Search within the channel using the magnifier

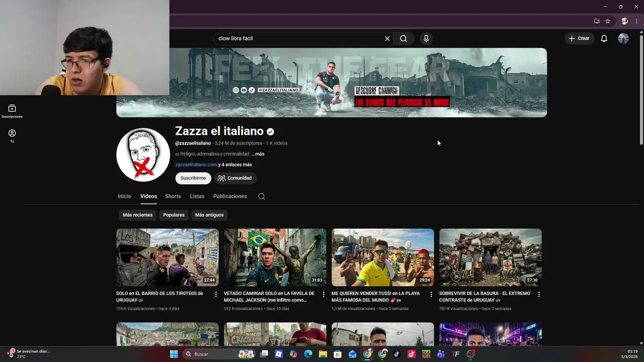(x=262, y=197)
